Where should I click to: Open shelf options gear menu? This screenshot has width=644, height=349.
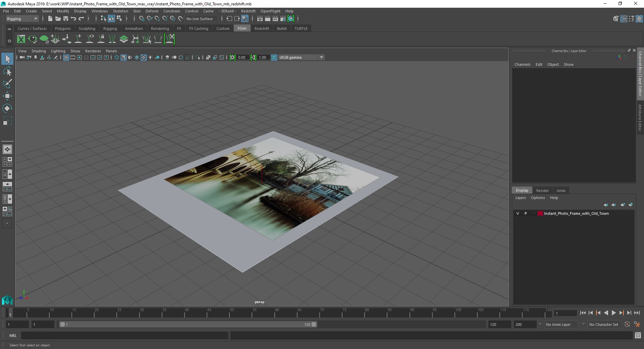[9, 41]
